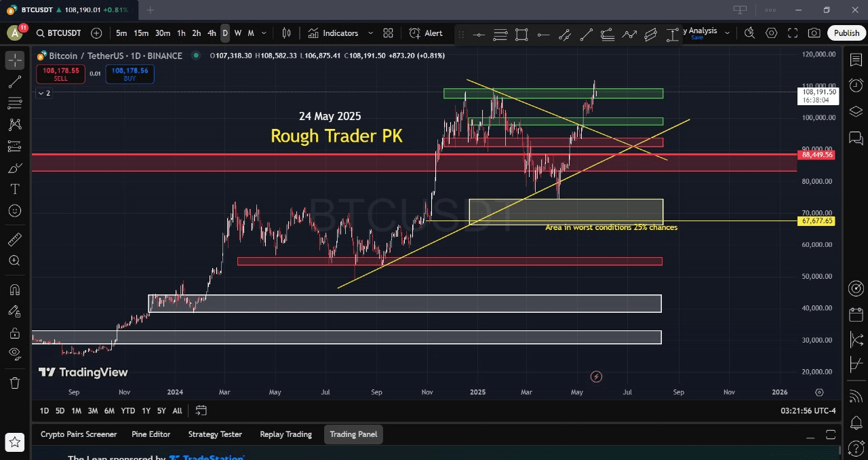The width and height of the screenshot is (868, 460).
Task: Select horizontal line tool in favorites bar
Action: coord(479,35)
